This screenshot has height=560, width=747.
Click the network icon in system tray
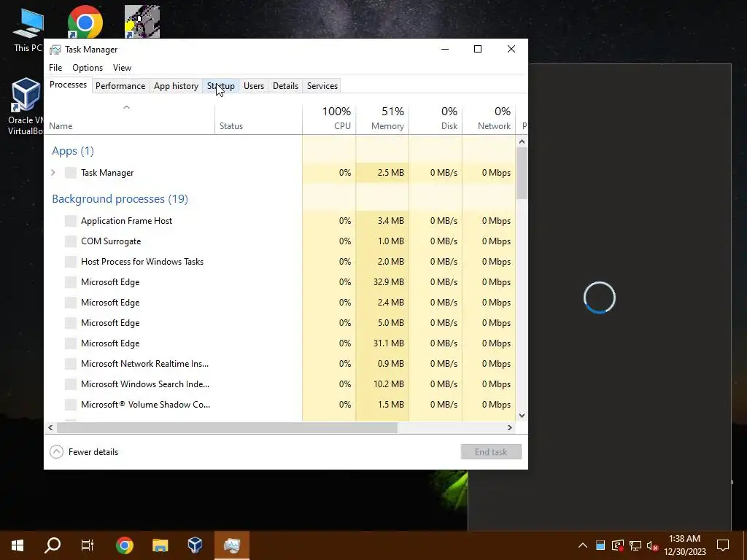635,545
